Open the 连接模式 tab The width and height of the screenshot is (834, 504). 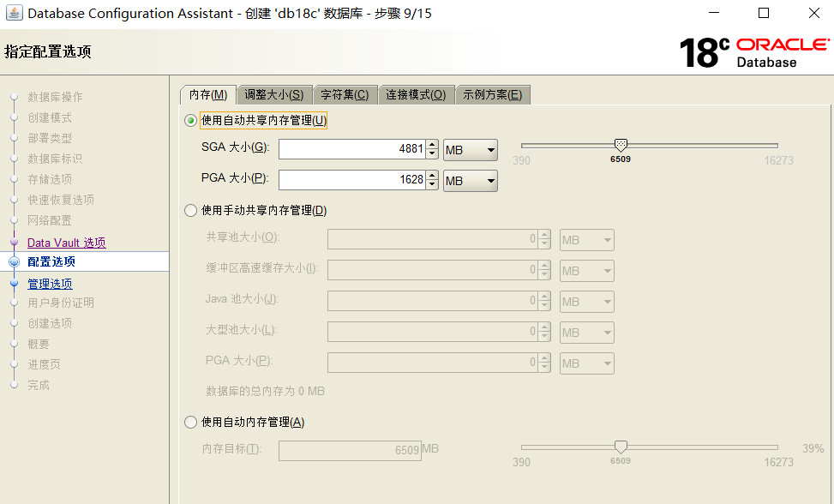tap(415, 94)
